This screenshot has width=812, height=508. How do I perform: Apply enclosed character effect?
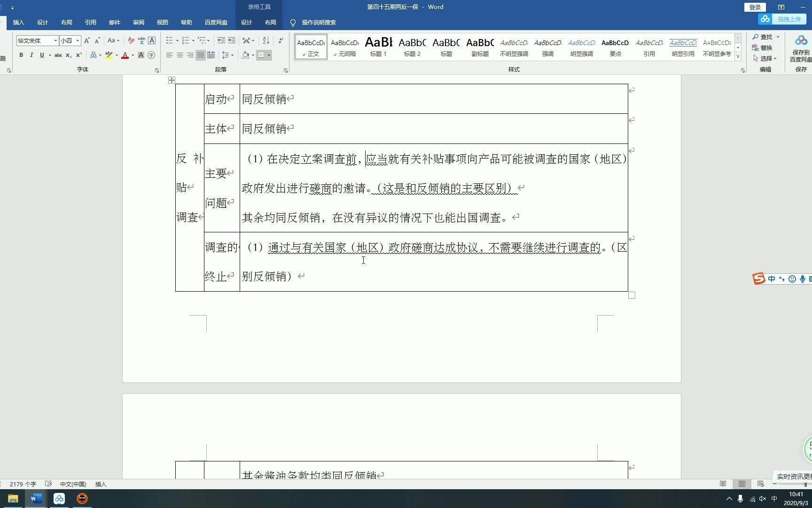pyautogui.click(x=151, y=55)
